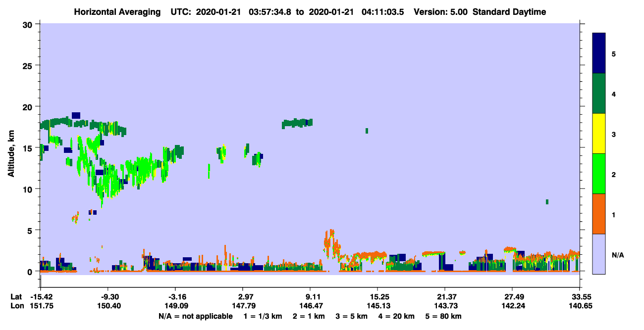Click the orange color bar segment for level 1
This screenshot has height=330, width=644.
[x=599, y=214]
